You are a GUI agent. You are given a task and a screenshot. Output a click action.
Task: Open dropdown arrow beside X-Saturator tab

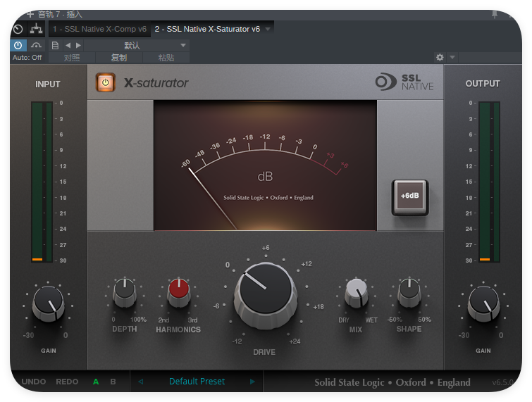tap(268, 29)
